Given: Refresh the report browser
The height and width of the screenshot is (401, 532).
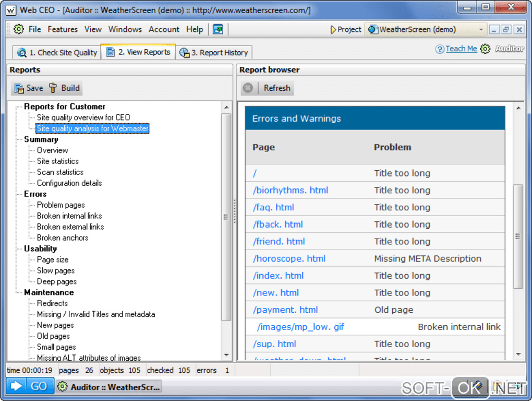Looking at the screenshot, I should click(277, 88).
